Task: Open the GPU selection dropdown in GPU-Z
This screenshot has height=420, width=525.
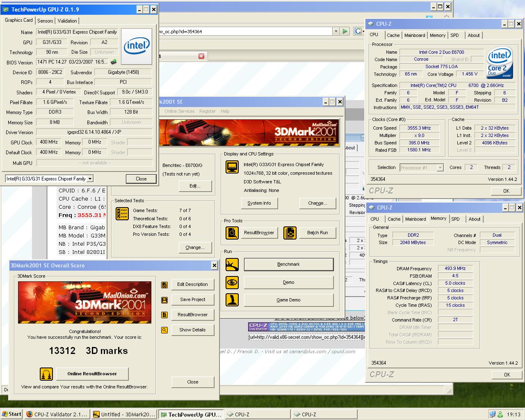Action: tap(90, 179)
